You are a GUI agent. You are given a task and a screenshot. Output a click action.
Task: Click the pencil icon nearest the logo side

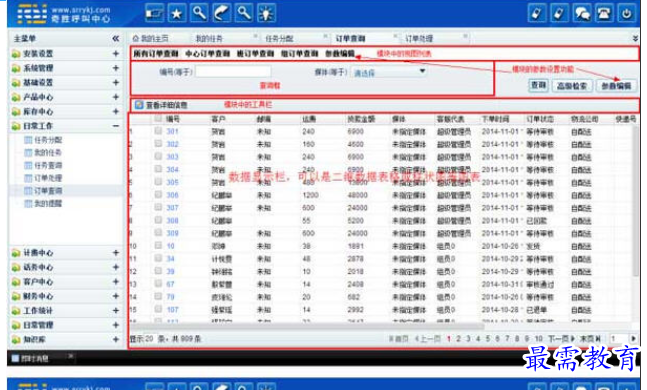point(537,14)
